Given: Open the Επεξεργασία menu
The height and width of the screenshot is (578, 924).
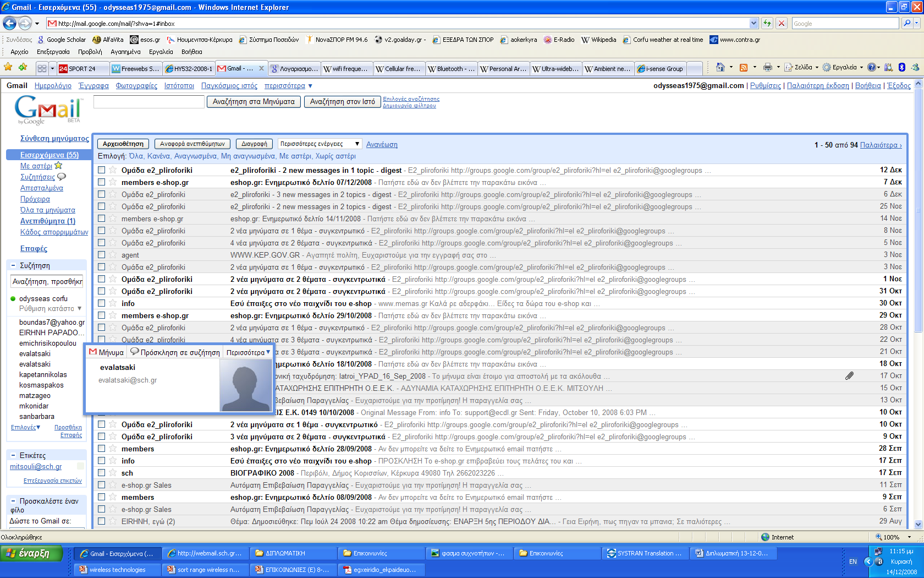Looking at the screenshot, I should (53, 52).
